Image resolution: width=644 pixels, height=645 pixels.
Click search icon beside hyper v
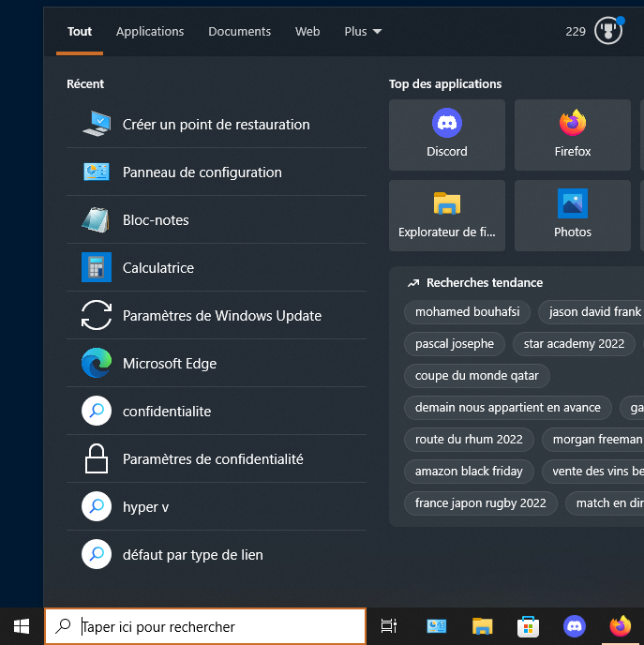pyautogui.click(x=97, y=506)
